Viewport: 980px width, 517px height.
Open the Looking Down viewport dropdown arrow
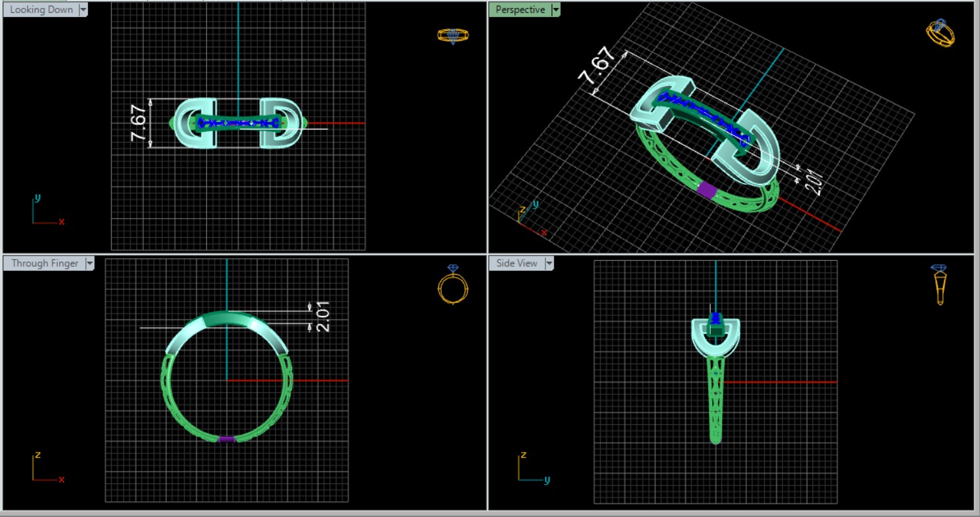tap(83, 10)
